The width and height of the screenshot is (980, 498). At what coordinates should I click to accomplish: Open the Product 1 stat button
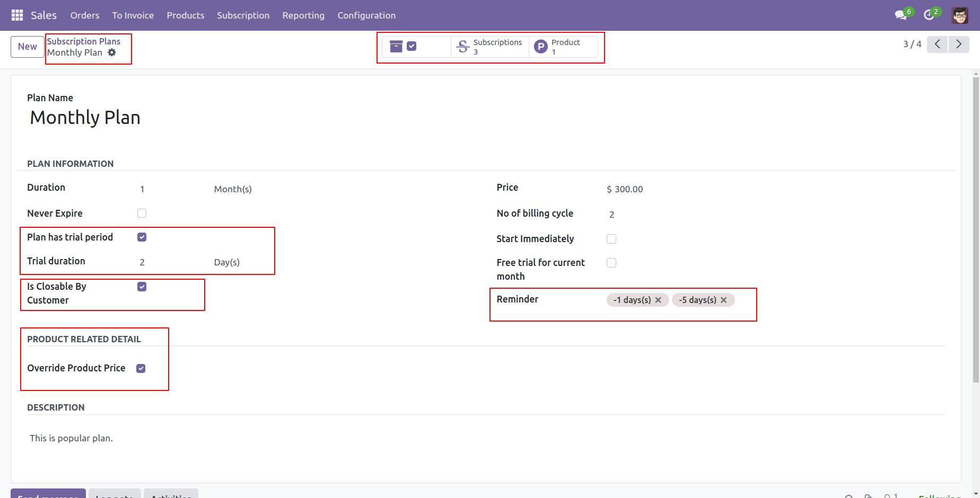point(563,47)
